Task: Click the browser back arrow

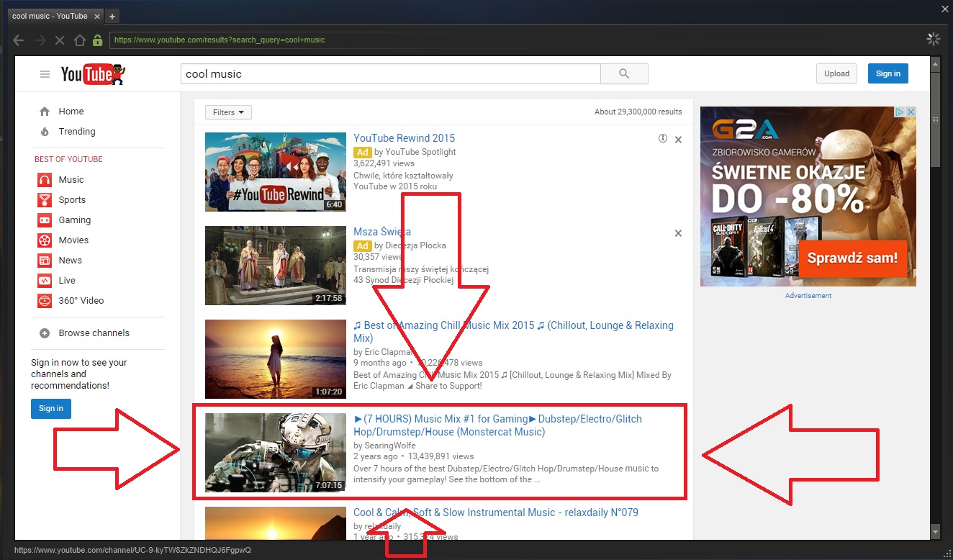Action: pyautogui.click(x=19, y=40)
